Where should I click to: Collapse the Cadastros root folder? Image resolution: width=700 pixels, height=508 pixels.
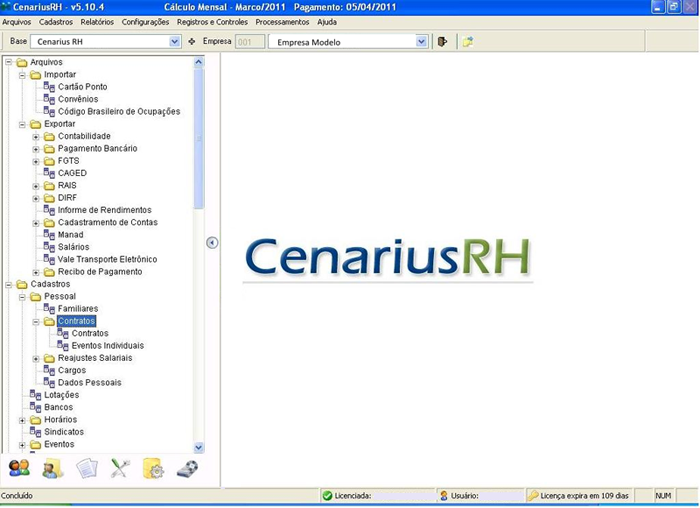[x=8, y=284]
